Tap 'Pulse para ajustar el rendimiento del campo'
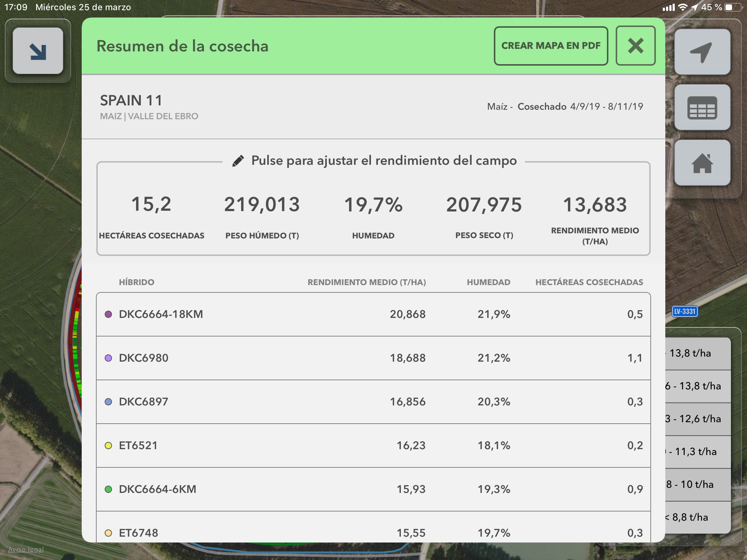Image resolution: width=747 pixels, height=560 pixels. pyautogui.click(x=384, y=160)
